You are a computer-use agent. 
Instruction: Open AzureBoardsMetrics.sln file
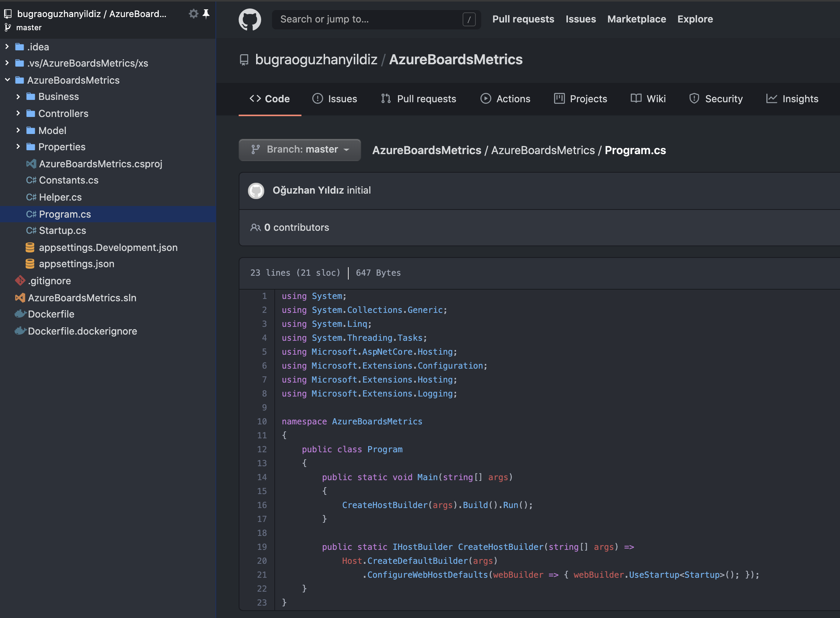(x=82, y=298)
